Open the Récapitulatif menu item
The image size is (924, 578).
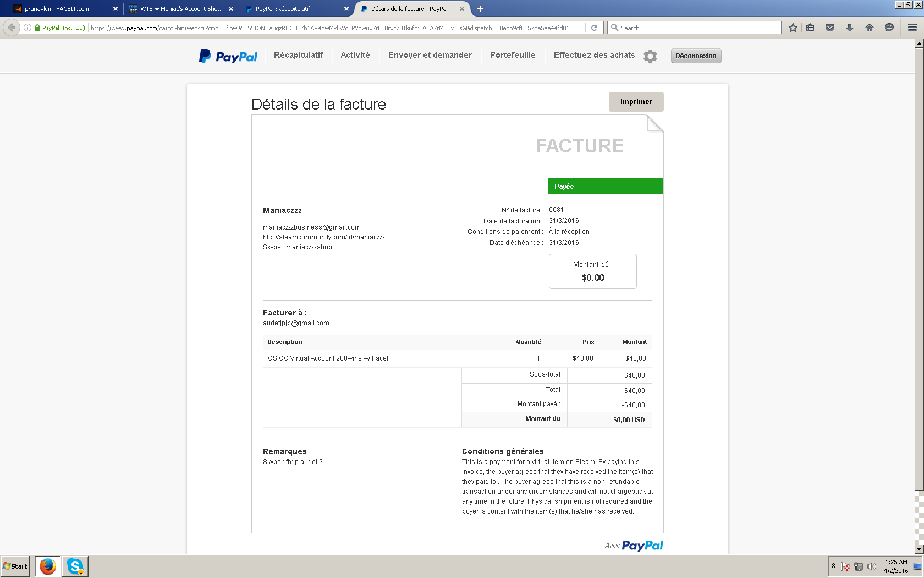tap(299, 55)
